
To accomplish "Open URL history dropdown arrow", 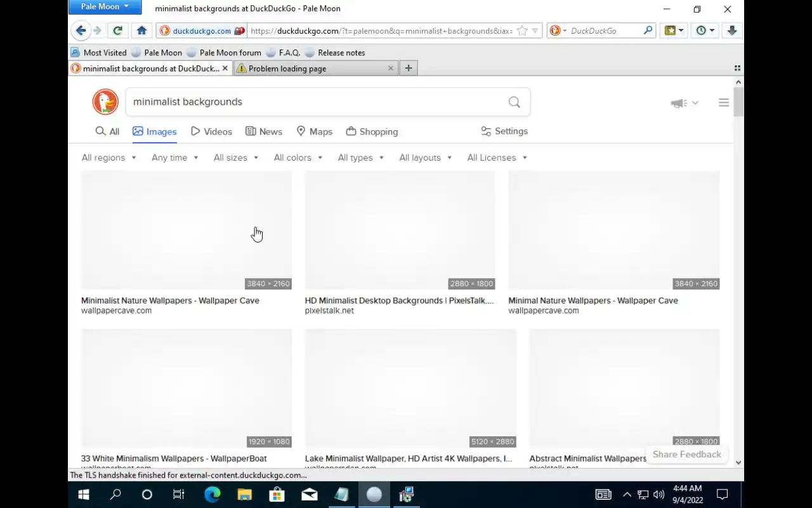I will coord(535,30).
